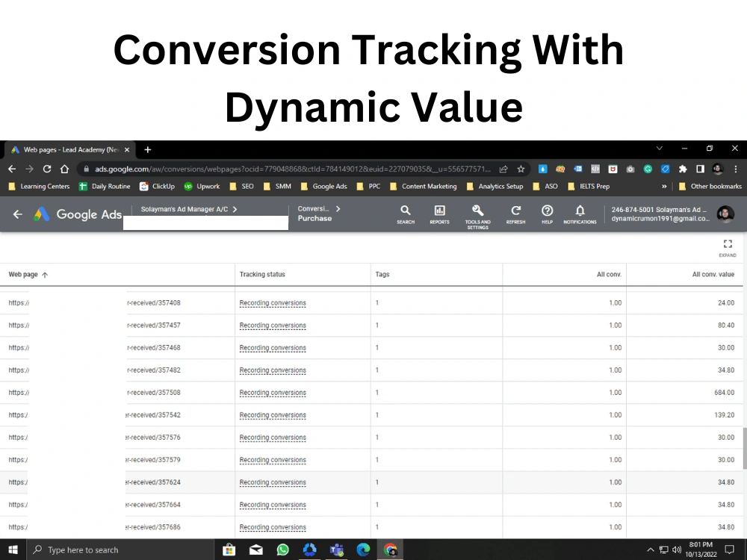Screen dimensions: 747x560
Task: Open Other bookmarks folder
Action: (710, 186)
